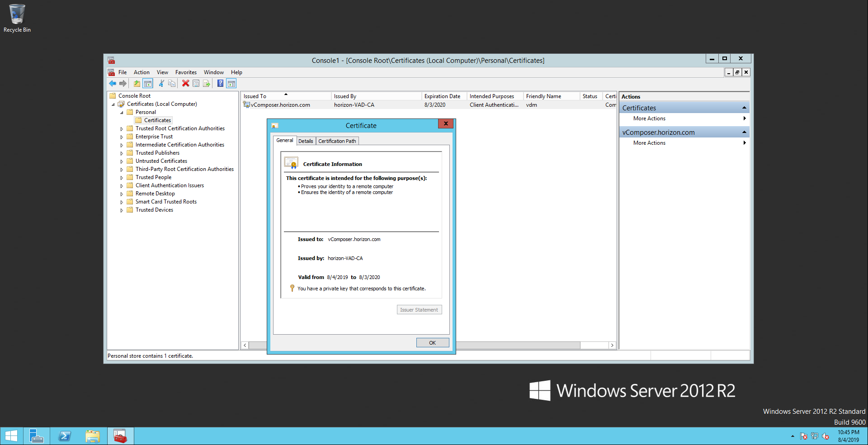Toggle the Show/Hide Action Pane icon
This screenshot has height=445, width=868.
coord(231,83)
